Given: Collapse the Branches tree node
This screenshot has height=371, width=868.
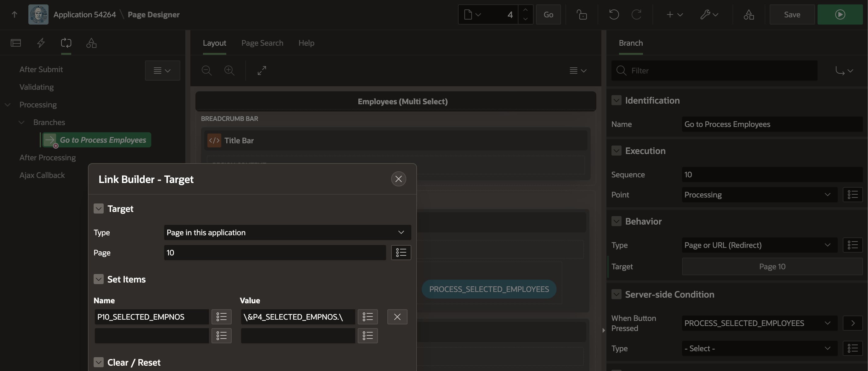Looking at the screenshot, I should [21, 122].
